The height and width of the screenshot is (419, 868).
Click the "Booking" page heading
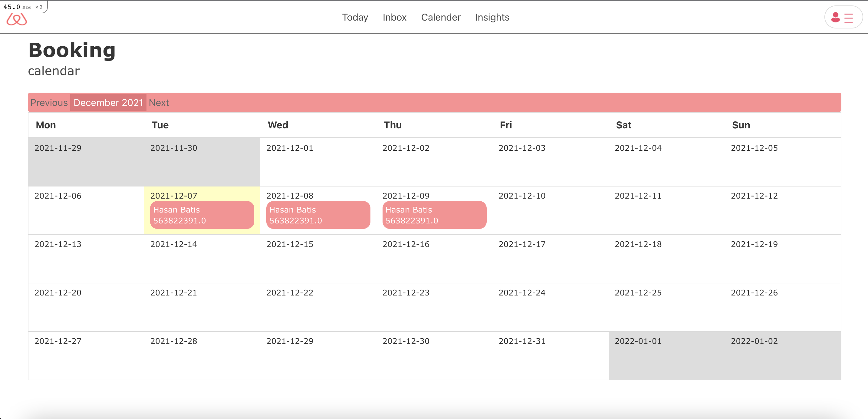[72, 50]
